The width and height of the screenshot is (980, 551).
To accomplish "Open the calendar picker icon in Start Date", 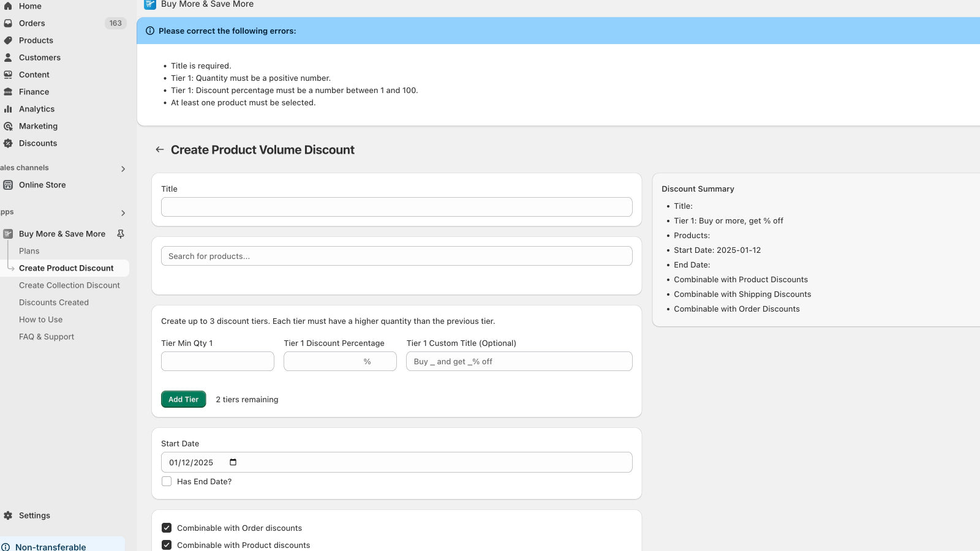I will [233, 462].
